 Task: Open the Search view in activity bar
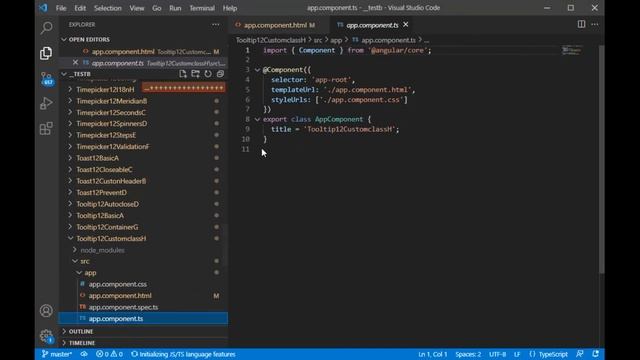pyautogui.click(x=46, y=28)
